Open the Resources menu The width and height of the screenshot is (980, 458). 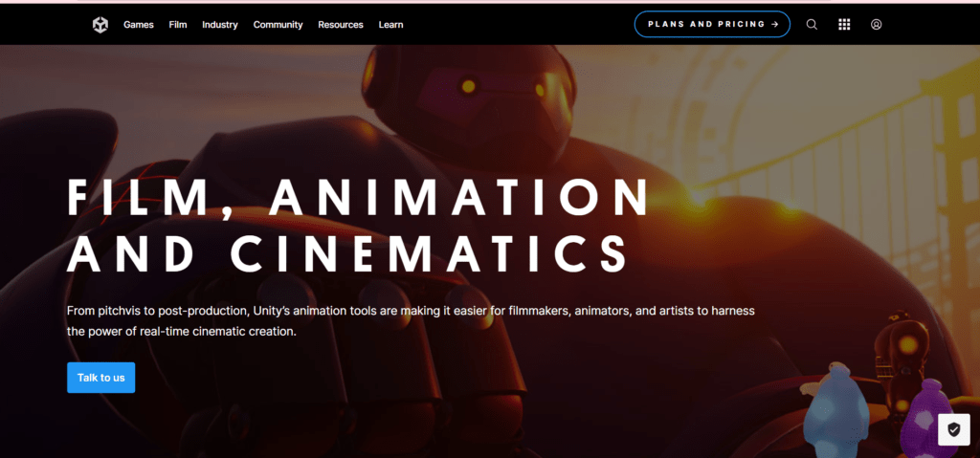[340, 25]
